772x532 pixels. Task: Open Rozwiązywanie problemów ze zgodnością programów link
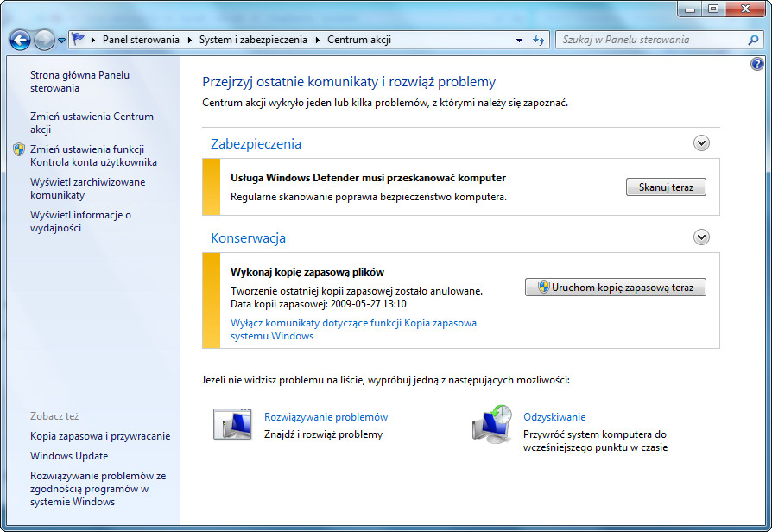[x=98, y=489]
